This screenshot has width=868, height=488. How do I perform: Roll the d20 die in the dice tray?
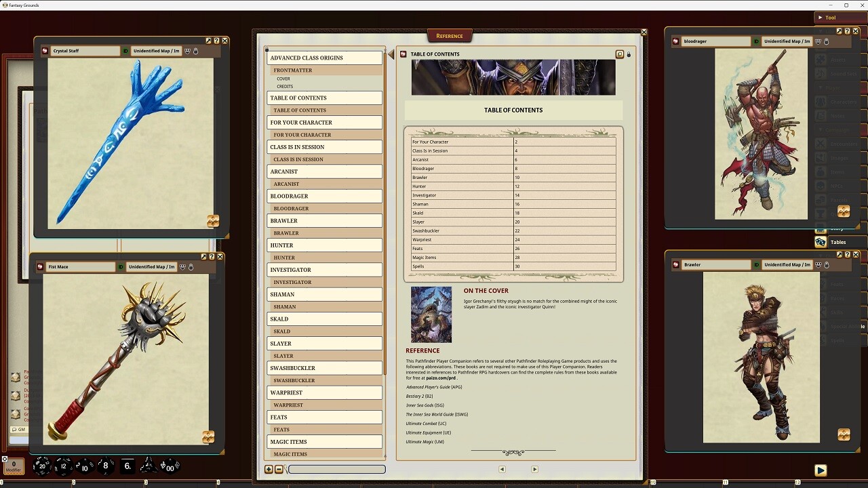[x=42, y=466]
